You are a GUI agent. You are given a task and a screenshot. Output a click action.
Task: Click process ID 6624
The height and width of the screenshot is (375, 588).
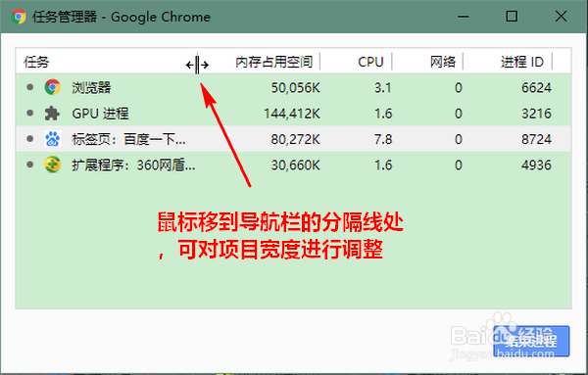pos(536,88)
